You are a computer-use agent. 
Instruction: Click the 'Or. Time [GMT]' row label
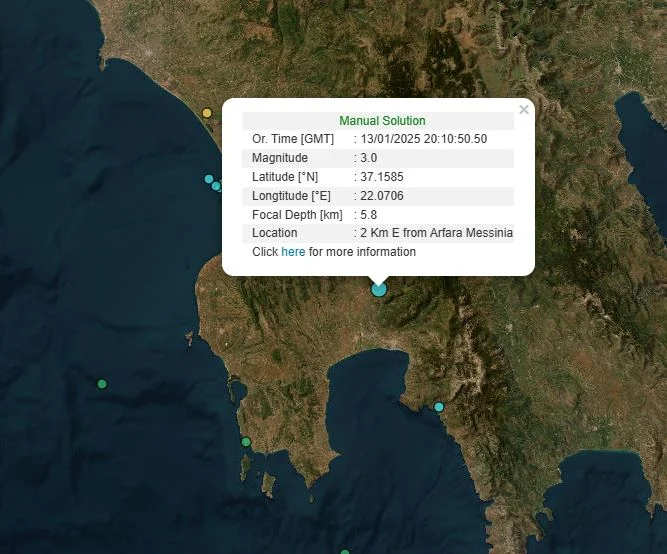pyautogui.click(x=293, y=139)
